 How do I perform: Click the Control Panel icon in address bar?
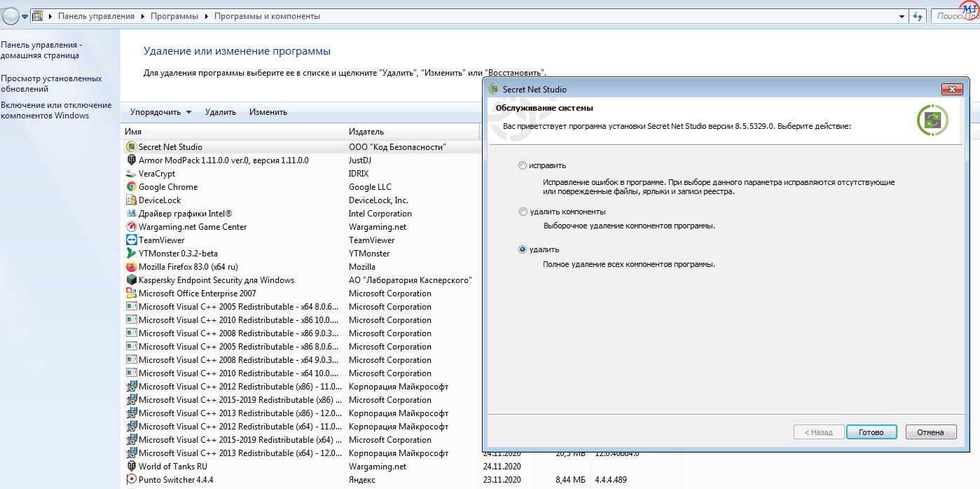(38, 15)
